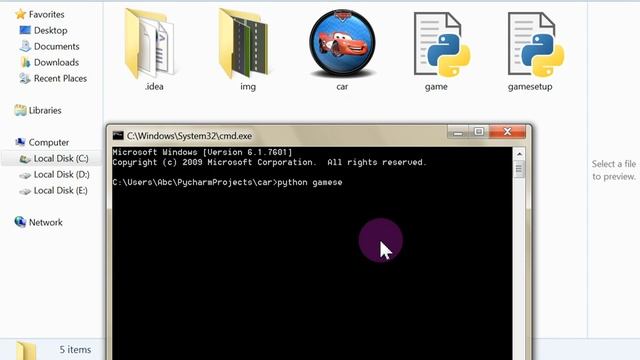Screen dimensions: 640x360
Task: Click the Libraries icon in sidebar
Action: tap(20, 110)
